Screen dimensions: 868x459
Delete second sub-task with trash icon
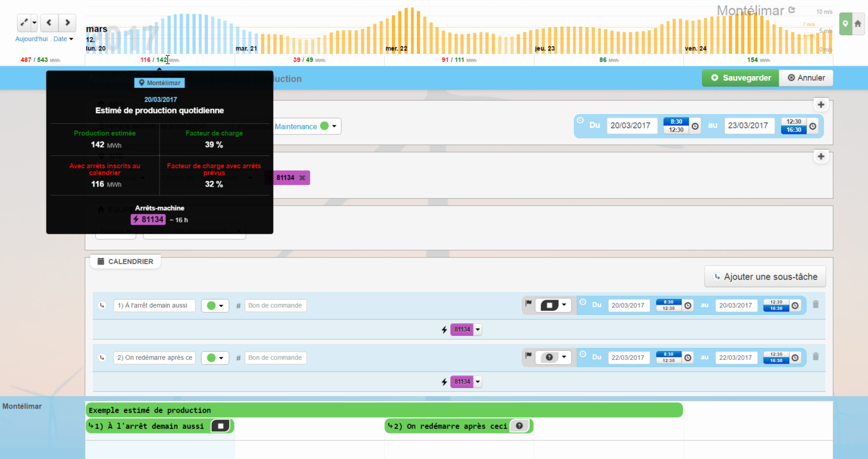point(816,357)
